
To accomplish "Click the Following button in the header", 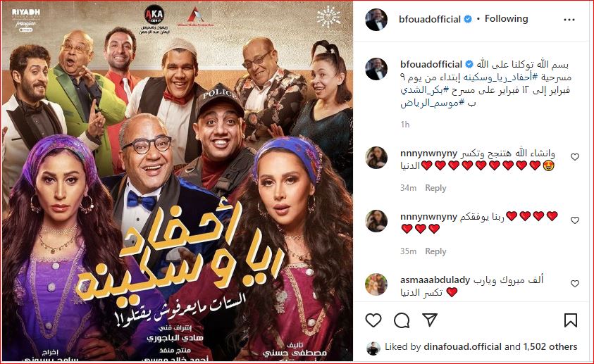I will [x=506, y=18].
